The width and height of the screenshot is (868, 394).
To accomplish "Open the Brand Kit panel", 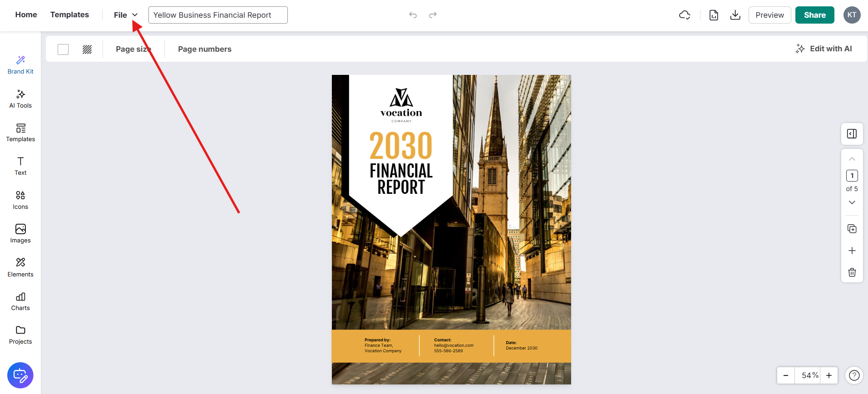I will [20, 65].
